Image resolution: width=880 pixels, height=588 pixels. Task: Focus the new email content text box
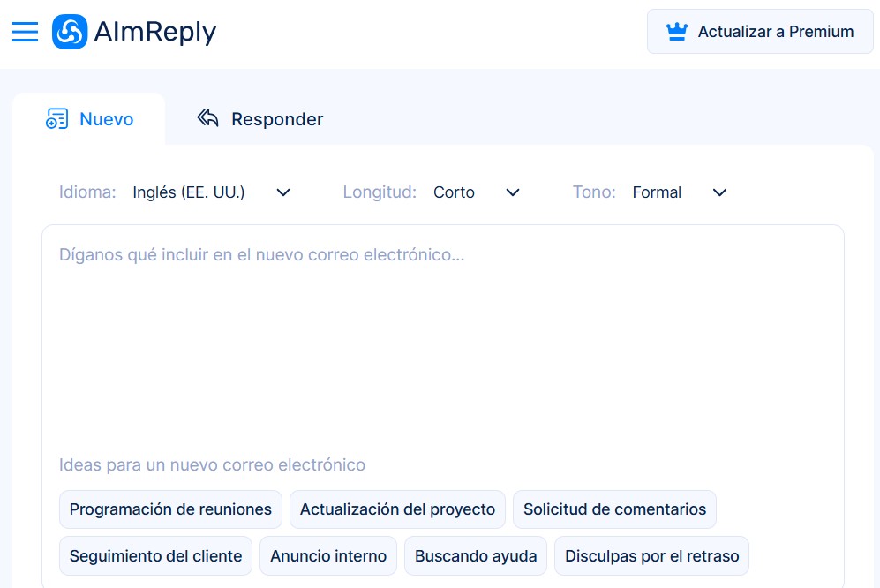[441, 335]
